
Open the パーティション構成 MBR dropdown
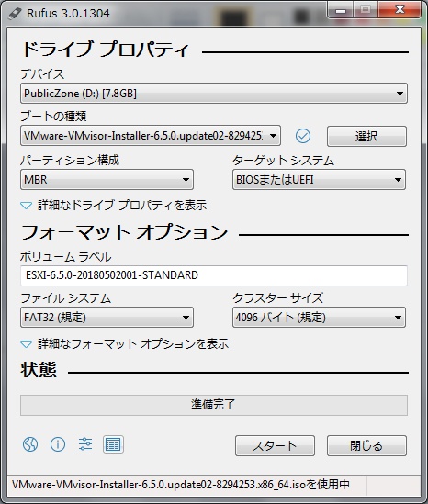[x=107, y=179]
